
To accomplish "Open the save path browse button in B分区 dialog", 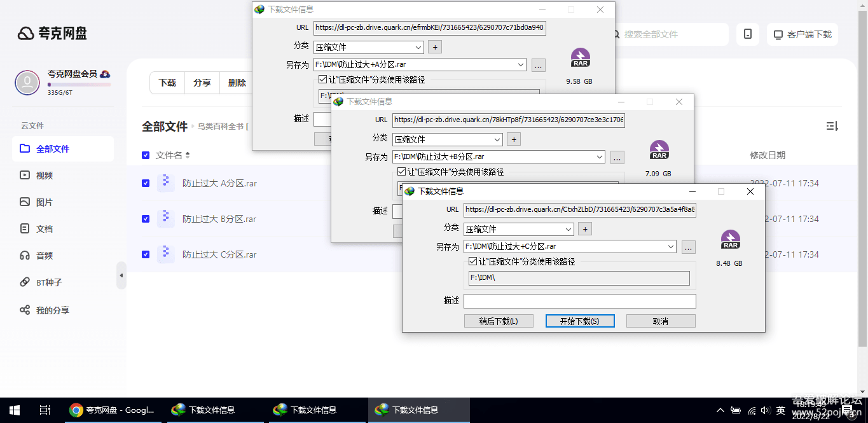I will (x=617, y=157).
